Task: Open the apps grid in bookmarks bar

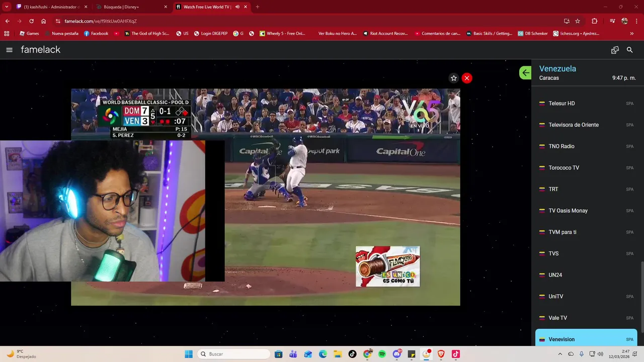Action: [7, 34]
